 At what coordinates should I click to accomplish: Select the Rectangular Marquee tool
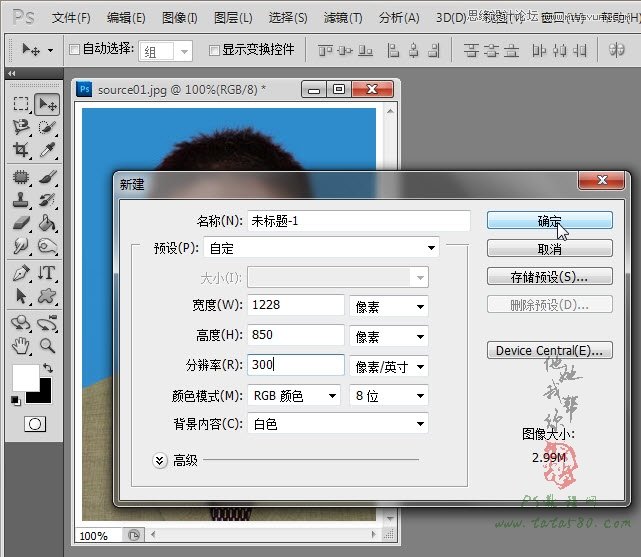[x=21, y=104]
